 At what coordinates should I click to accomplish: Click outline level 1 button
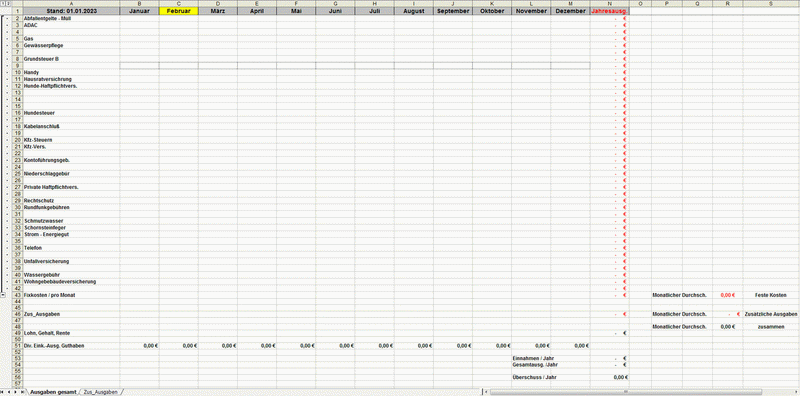click(x=3, y=4)
